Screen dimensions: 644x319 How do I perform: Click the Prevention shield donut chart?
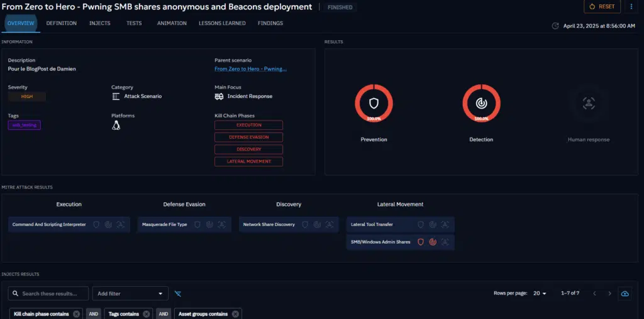click(374, 103)
